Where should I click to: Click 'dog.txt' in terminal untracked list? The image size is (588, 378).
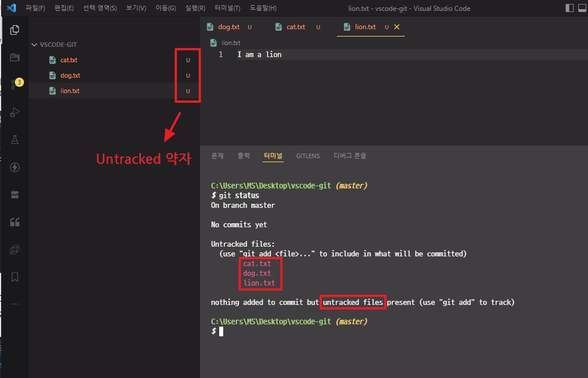click(x=257, y=274)
